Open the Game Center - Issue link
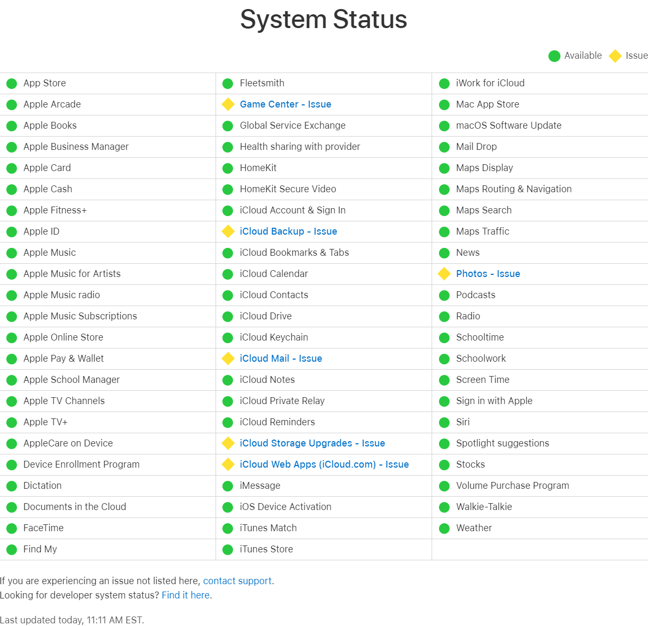 (x=285, y=104)
